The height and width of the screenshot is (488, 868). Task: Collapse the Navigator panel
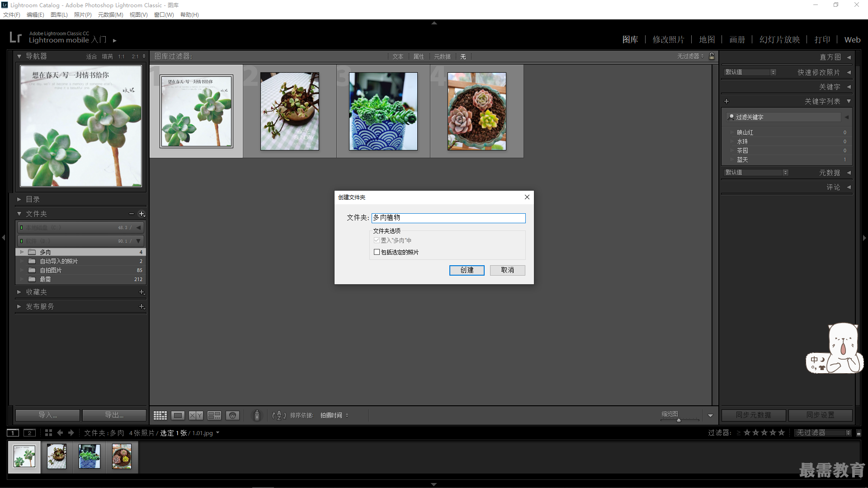19,56
